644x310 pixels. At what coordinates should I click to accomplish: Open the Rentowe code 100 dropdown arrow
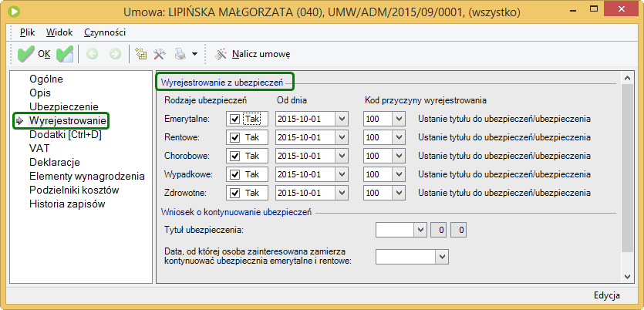[x=399, y=137]
